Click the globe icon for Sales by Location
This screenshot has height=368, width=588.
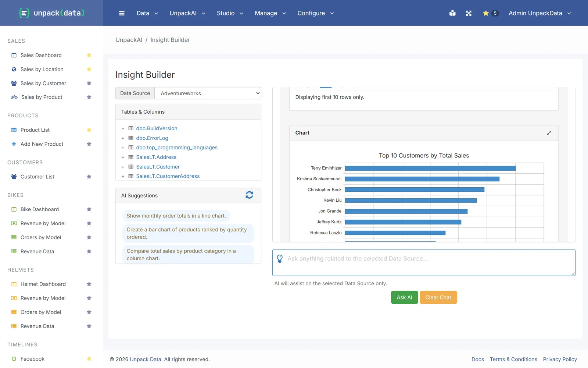tap(14, 69)
